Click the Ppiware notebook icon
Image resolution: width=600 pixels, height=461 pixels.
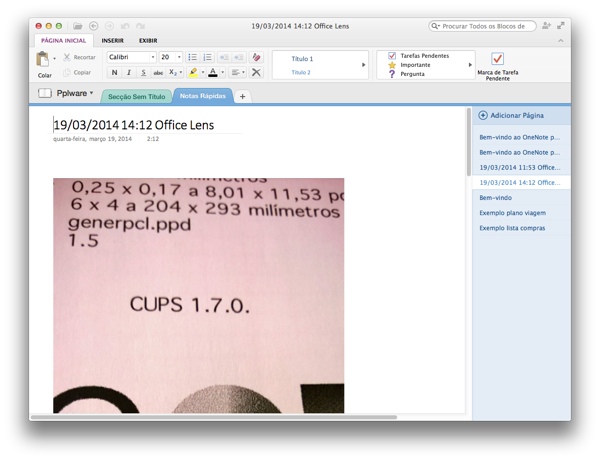pos(45,93)
